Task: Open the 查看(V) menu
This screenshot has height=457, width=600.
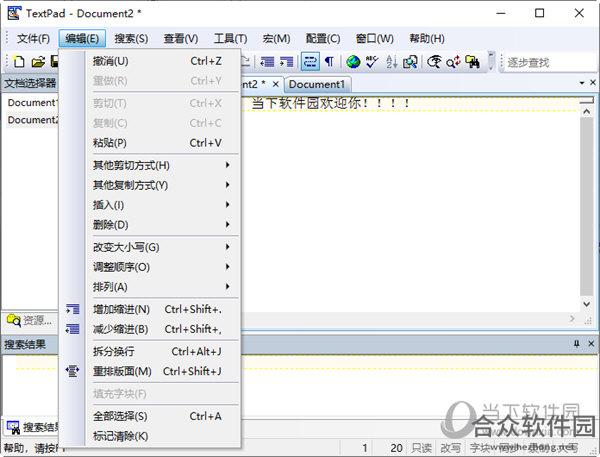Action: coord(181,39)
